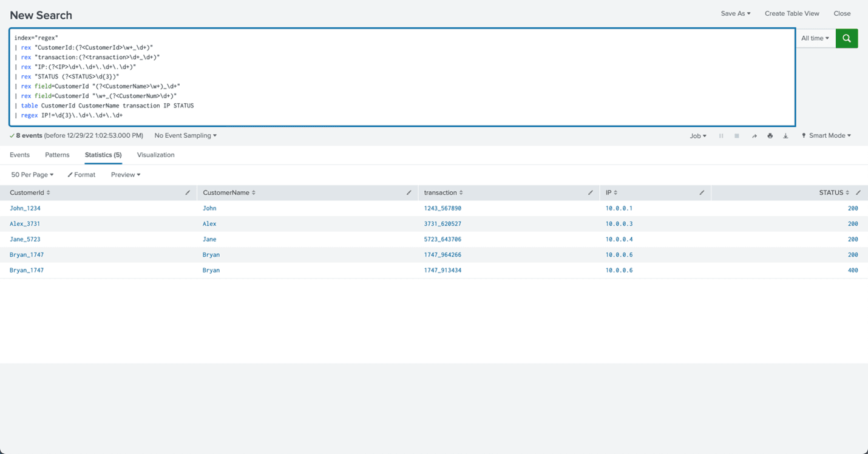This screenshot has width=868, height=454.
Task: Stop the search job
Action: (737, 136)
